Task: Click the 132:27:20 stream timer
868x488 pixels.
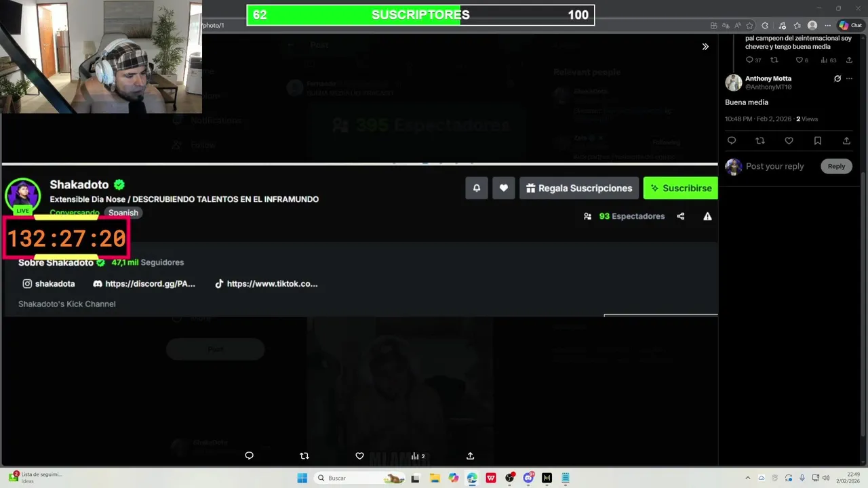Action: 66,239
